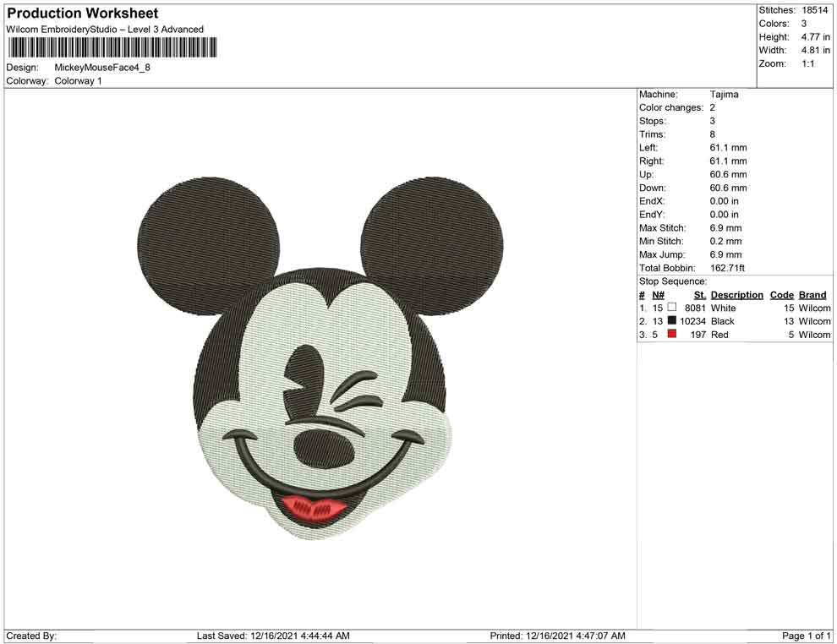Click the Max Jump value '6.9 mm'
The width and height of the screenshot is (837, 644).
coord(725,254)
